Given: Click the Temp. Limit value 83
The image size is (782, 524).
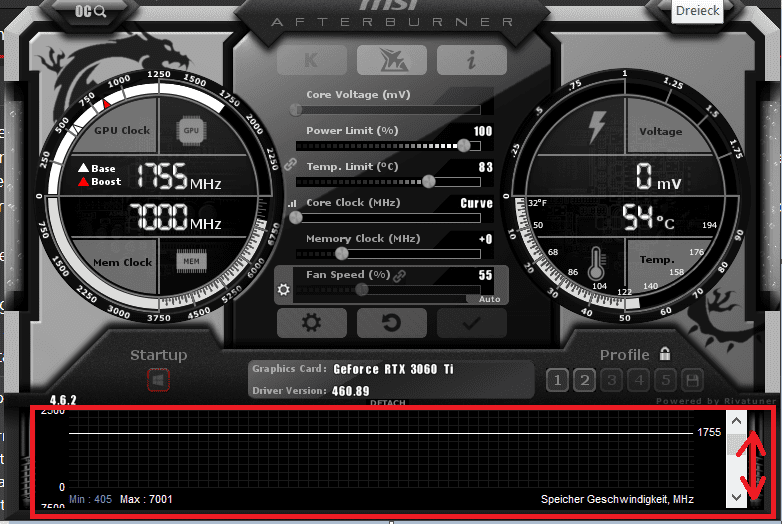Looking at the screenshot, I should coord(485,167).
